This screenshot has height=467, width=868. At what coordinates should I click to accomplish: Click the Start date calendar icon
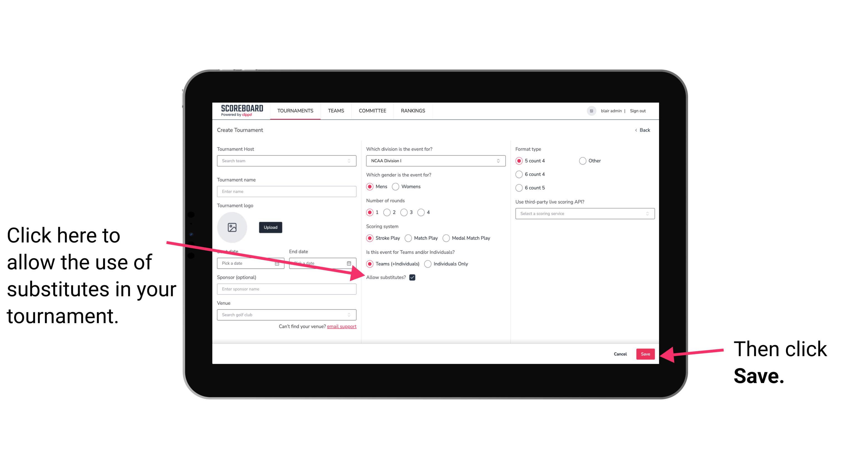click(278, 263)
